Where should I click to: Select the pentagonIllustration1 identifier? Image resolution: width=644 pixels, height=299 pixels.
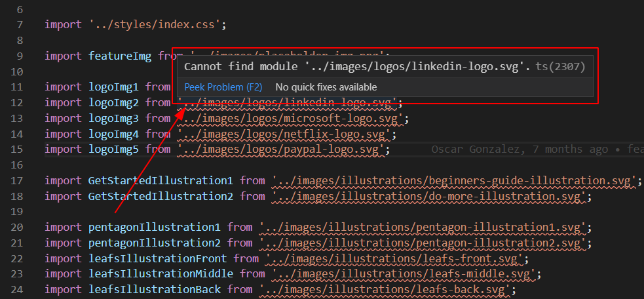tap(155, 227)
